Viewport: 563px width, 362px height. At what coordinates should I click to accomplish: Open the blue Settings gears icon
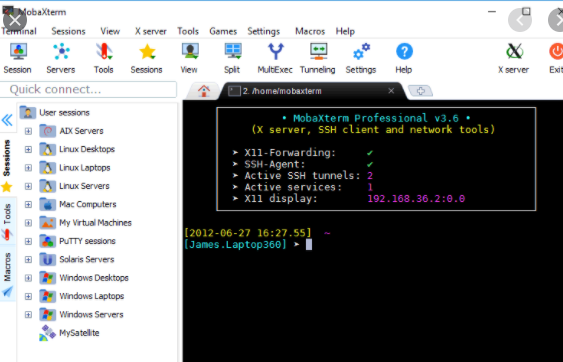point(361,51)
